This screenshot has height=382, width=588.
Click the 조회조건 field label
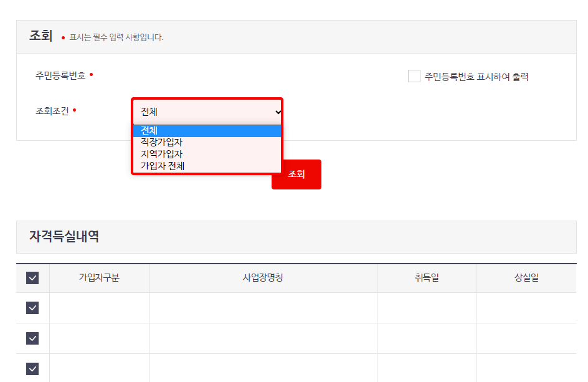tap(52, 111)
